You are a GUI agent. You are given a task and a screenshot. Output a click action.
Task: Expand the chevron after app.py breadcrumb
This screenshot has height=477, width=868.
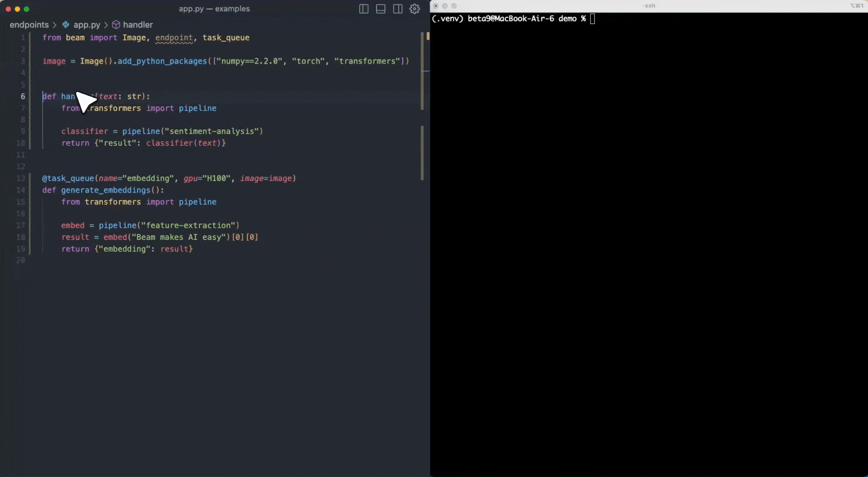click(x=106, y=25)
